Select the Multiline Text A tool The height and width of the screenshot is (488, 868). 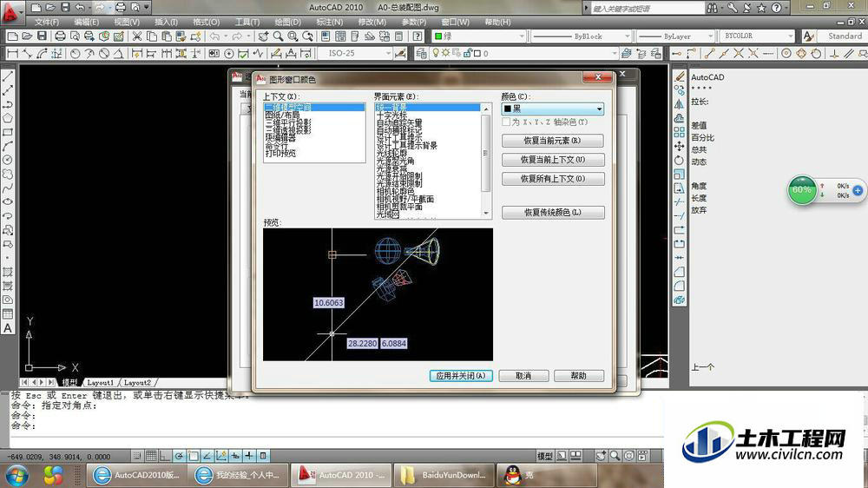tap(8, 327)
